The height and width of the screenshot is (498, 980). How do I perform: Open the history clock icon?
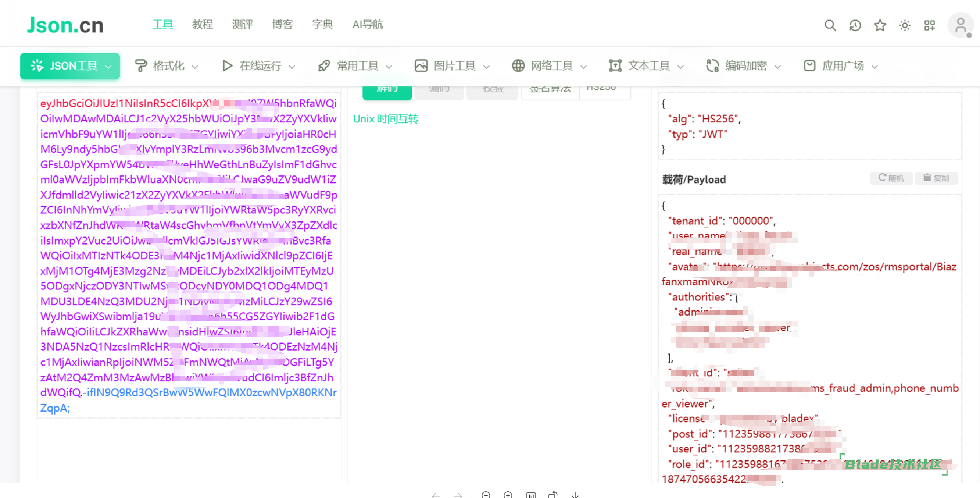point(855,25)
